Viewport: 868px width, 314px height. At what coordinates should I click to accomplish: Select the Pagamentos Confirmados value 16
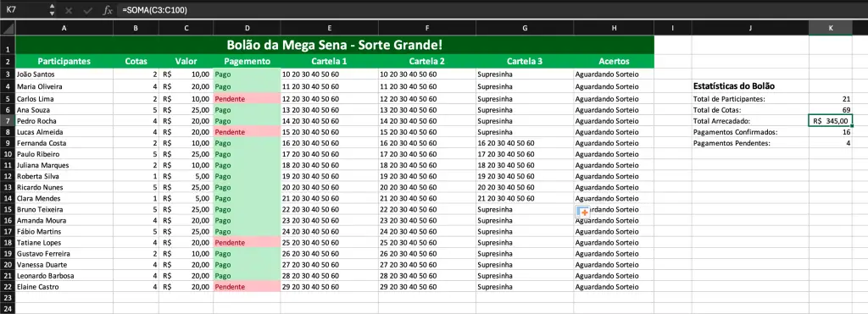point(831,131)
